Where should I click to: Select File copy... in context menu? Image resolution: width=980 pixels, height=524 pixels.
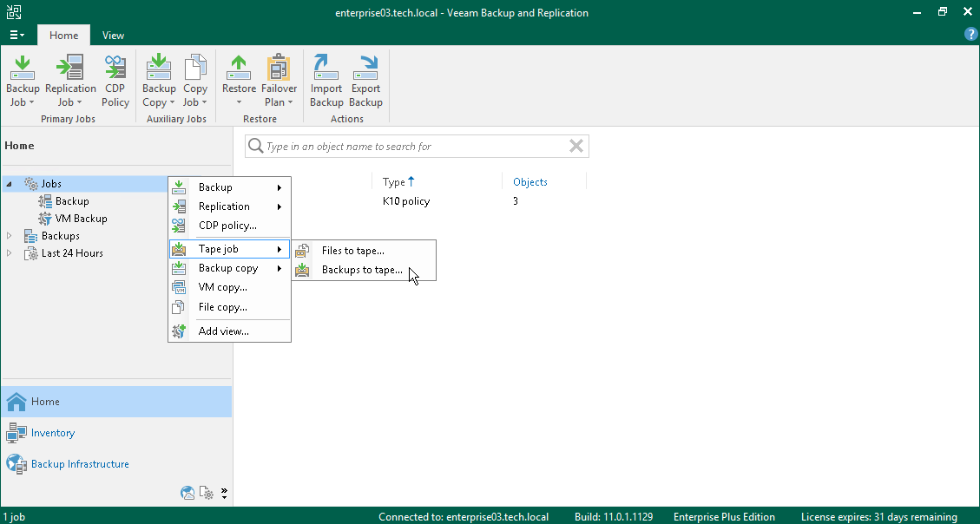(x=229, y=306)
